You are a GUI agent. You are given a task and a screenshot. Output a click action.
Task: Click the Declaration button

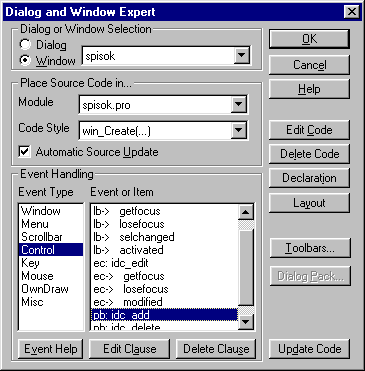coord(309,178)
